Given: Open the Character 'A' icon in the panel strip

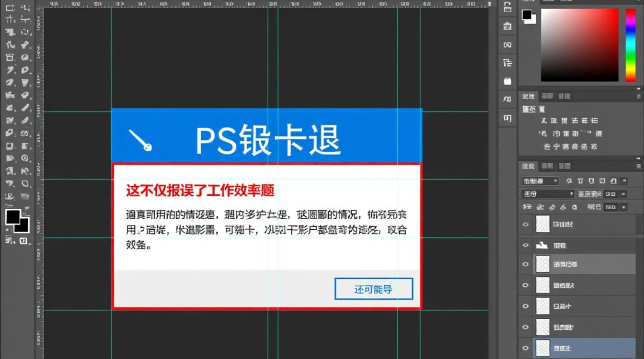Looking at the screenshot, I should point(507,99).
